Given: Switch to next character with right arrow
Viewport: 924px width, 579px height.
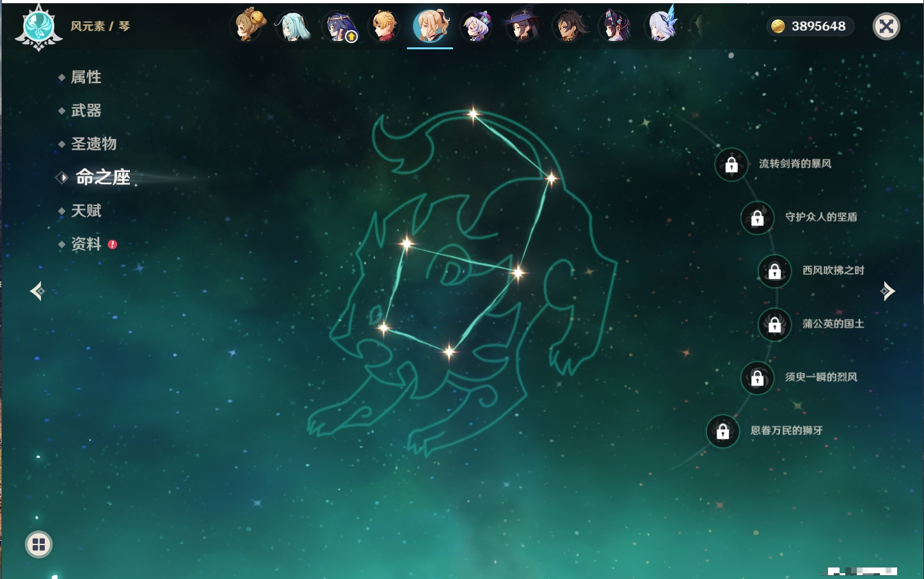Looking at the screenshot, I should (x=888, y=291).
